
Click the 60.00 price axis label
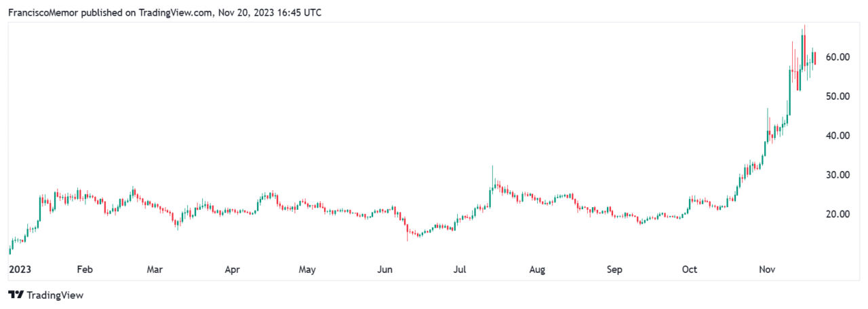click(837, 57)
